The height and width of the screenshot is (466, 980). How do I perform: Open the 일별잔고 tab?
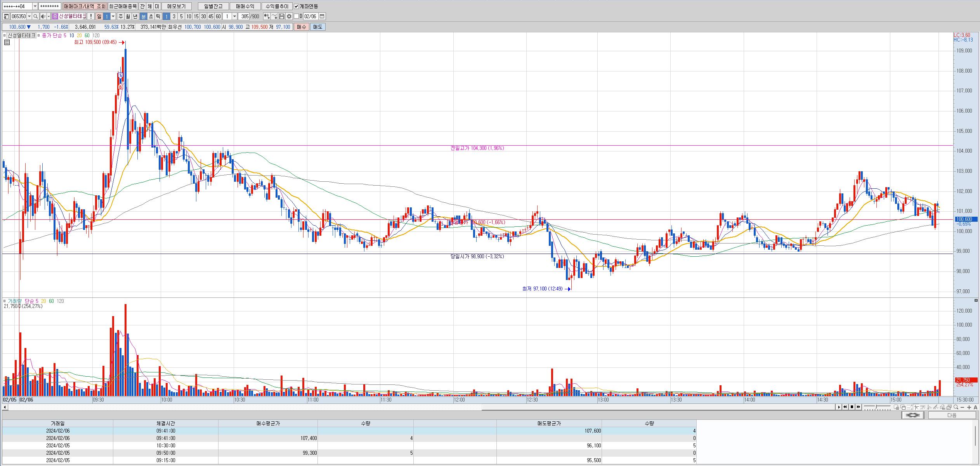click(x=213, y=6)
